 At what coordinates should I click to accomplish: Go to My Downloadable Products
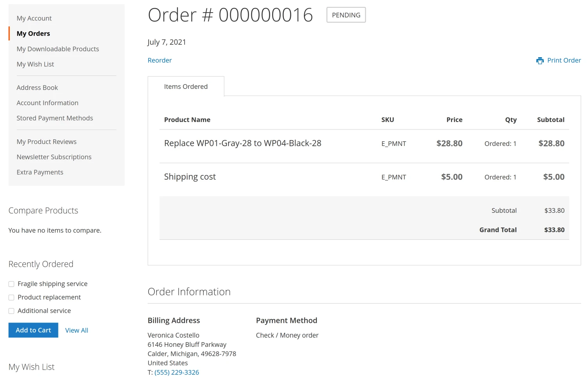(58, 49)
